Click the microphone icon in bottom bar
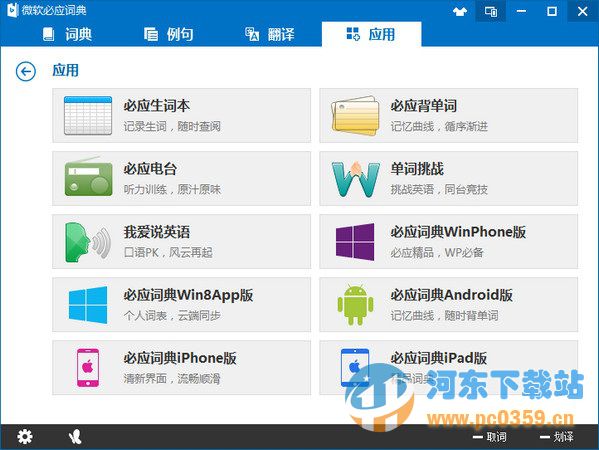The image size is (599, 450). coord(75,437)
